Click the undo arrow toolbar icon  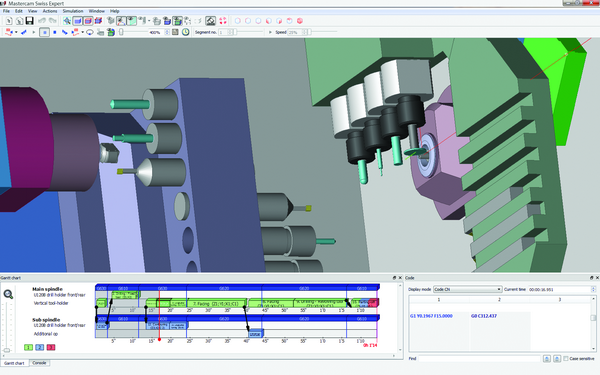click(41, 21)
